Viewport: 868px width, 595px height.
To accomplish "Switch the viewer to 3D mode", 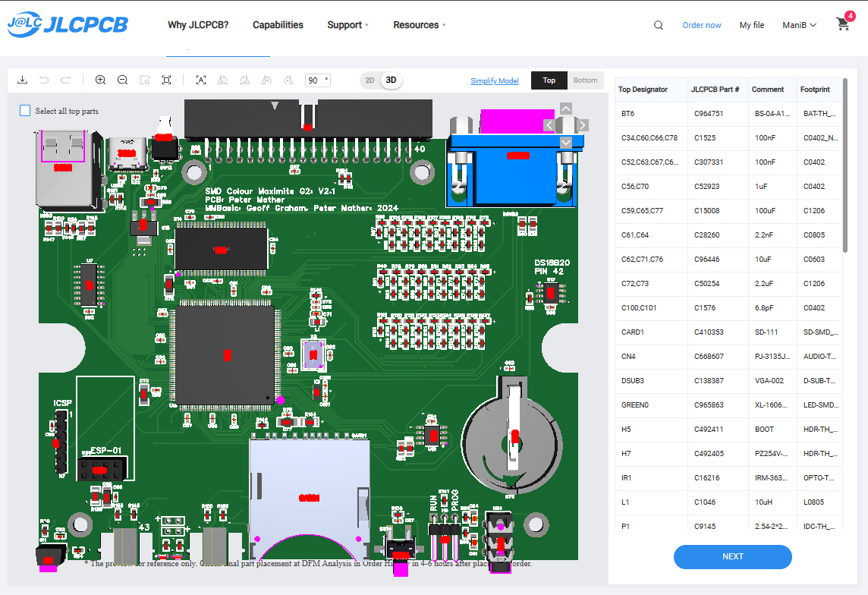I will pos(391,80).
